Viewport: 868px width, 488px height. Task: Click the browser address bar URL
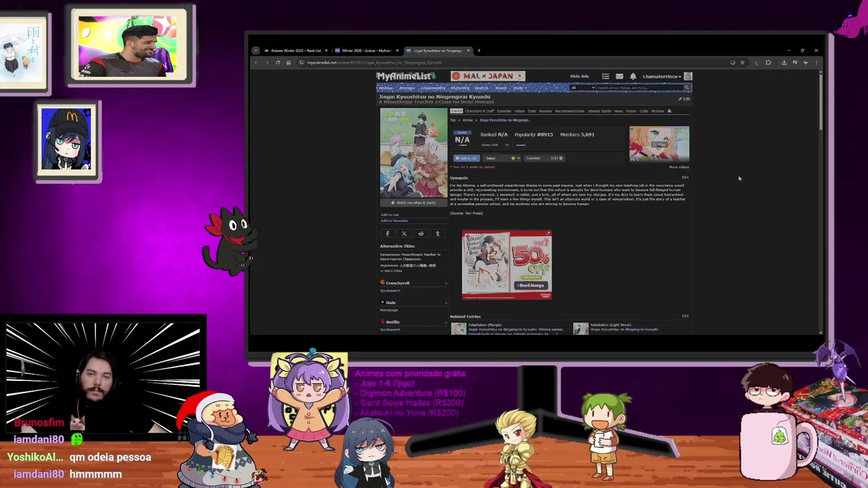374,62
